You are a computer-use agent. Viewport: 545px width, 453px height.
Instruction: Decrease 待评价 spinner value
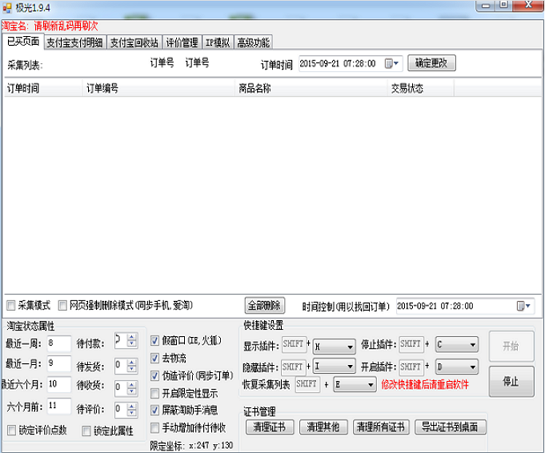point(132,412)
